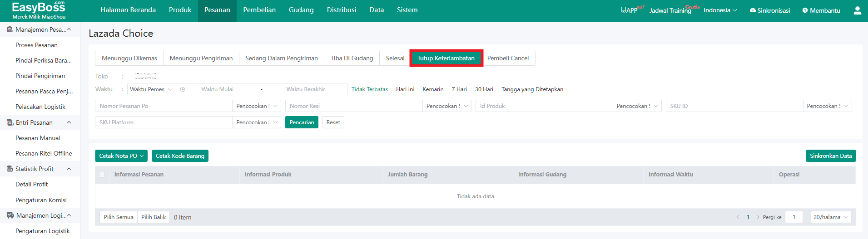Viewport: 868px width, 239px height.
Task: Open the APP mobile icon link
Action: pyautogui.click(x=624, y=10)
